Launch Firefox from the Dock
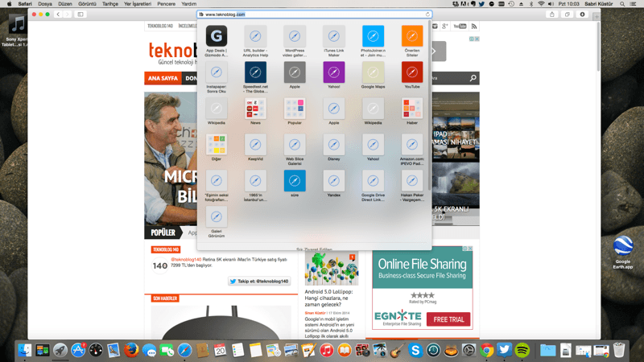Image resolution: width=644 pixels, height=362 pixels. click(131, 351)
